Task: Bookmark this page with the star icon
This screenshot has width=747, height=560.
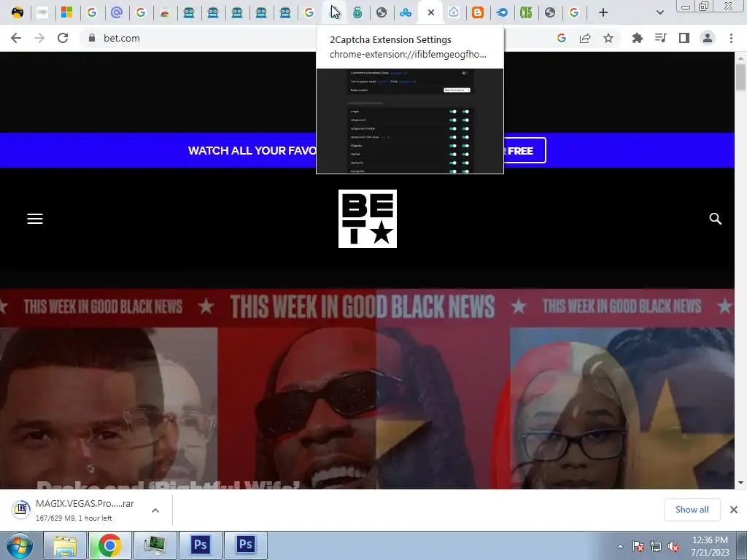Action: pos(608,38)
